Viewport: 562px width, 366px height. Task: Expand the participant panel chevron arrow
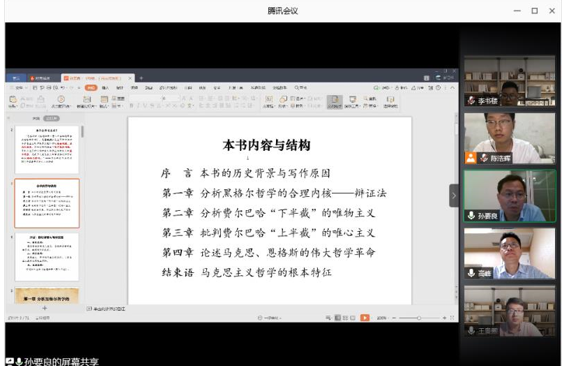click(454, 196)
